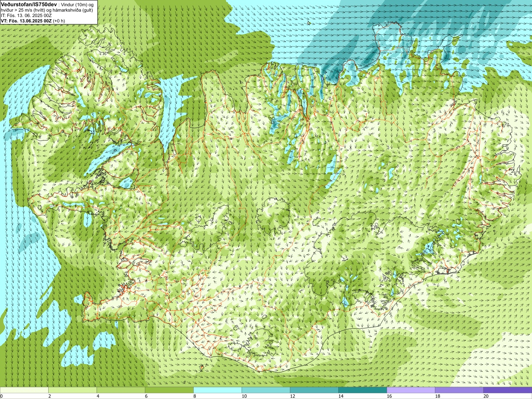Click the 12–14 m/s teal legend swatch
This screenshot has width=532, height=399.
point(314,390)
